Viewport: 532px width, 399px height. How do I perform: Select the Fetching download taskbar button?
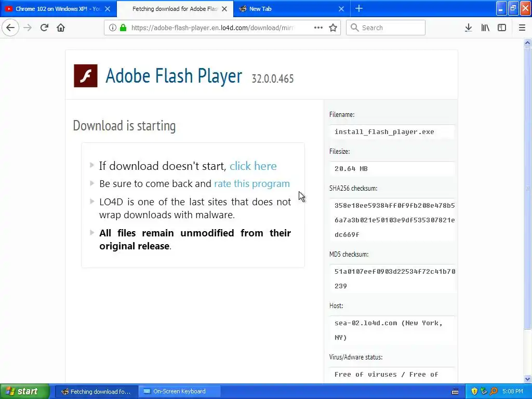96,392
